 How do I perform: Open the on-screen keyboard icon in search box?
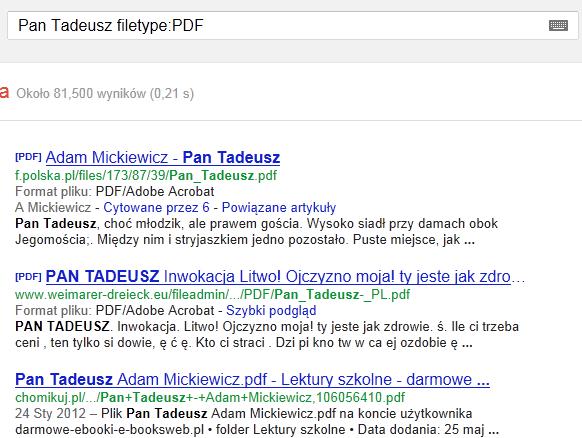coord(558,26)
